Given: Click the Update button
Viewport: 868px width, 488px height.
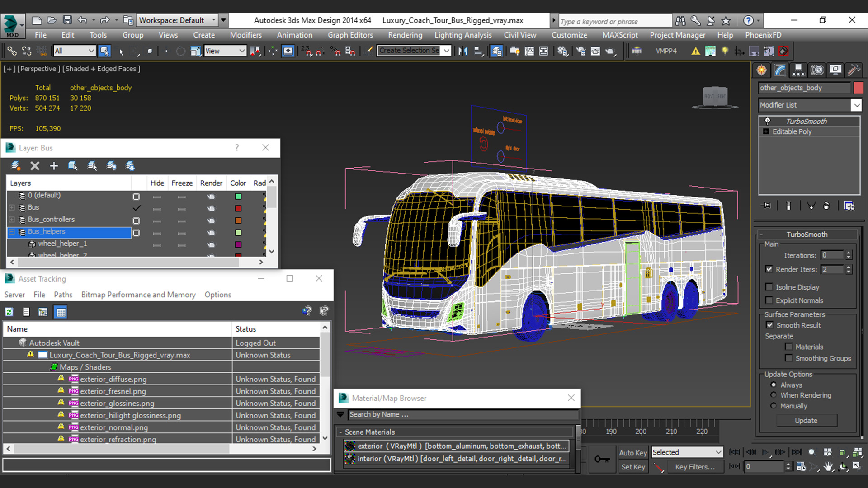Looking at the screenshot, I should [806, 421].
